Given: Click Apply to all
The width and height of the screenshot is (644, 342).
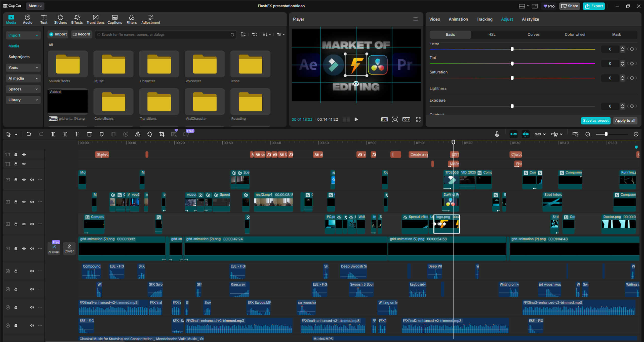Looking at the screenshot, I should pos(625,121).
